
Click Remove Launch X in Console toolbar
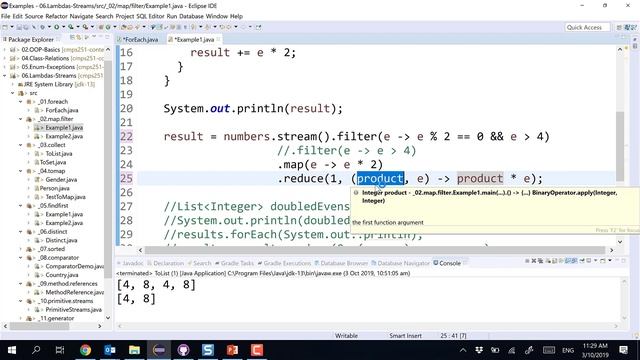point(534,260)
